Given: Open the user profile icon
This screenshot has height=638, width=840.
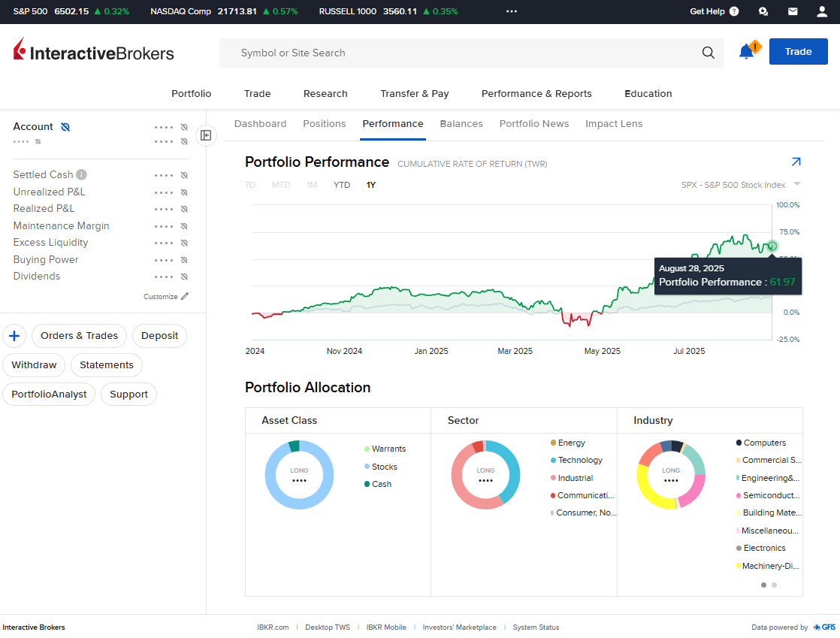Looking at the screenshot, I should [x=822, y=11].
